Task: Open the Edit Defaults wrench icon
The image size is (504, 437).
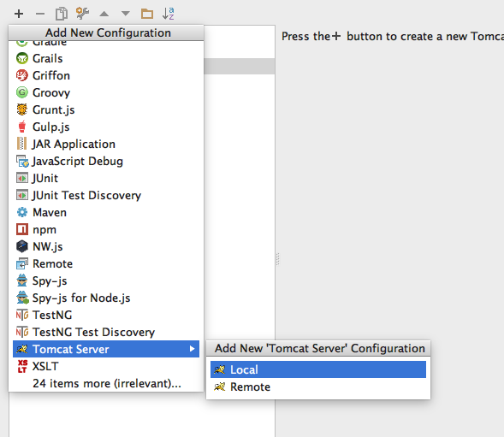Action: coord(83,13)
